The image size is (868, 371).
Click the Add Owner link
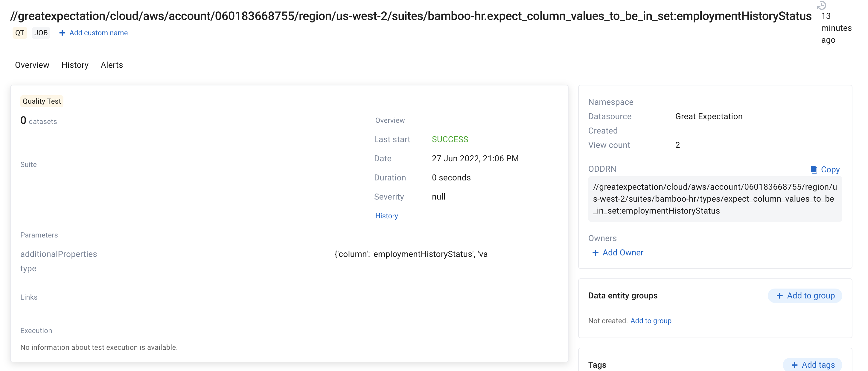[x=623, y=253]
